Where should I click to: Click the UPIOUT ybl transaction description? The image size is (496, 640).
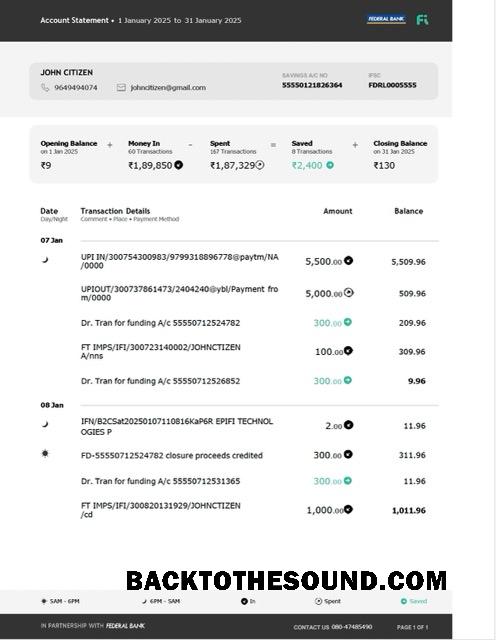coord(180,293)
